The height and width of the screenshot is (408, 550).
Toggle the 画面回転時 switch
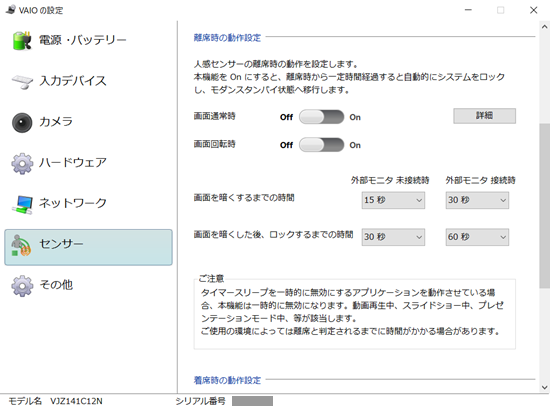321,145
